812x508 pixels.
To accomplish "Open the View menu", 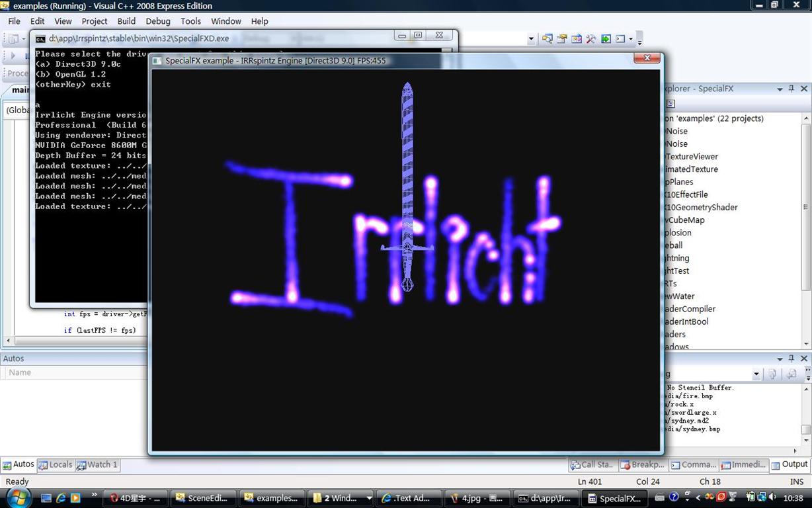I will pos(63,21).
